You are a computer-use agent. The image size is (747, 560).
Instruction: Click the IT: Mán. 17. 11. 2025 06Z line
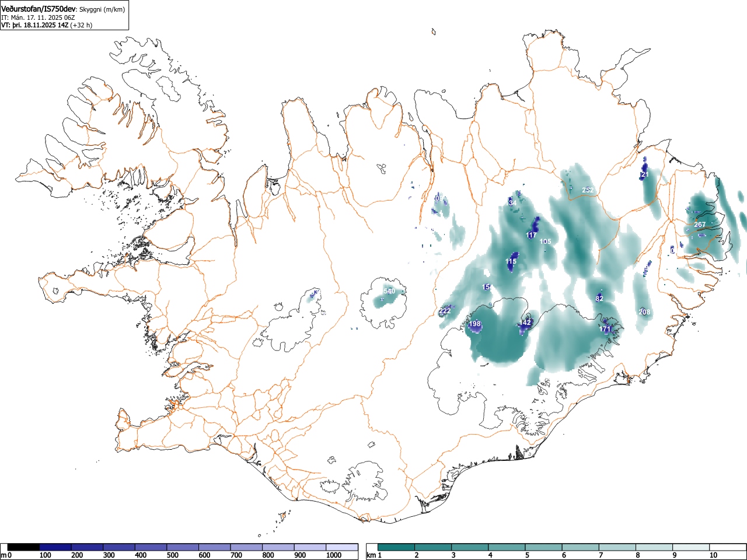tap(38, 17)
